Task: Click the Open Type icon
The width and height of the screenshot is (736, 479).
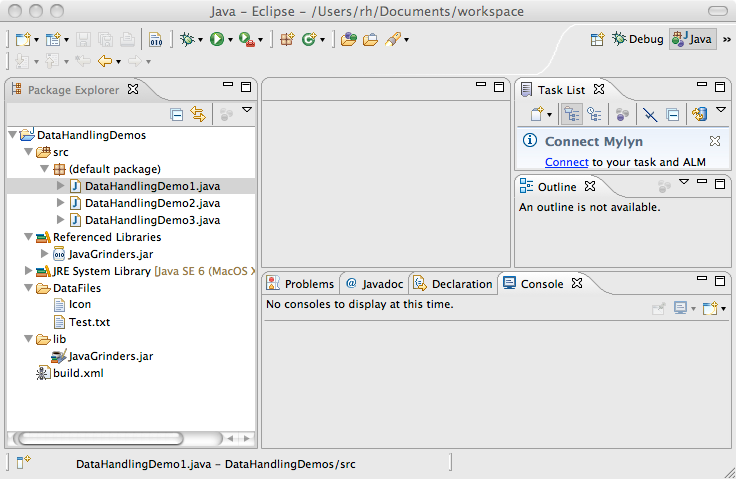Action: (x=349, y=39)
